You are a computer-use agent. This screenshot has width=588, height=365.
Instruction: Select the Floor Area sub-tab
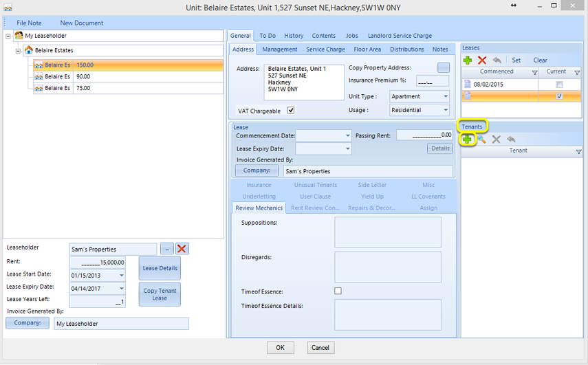tap(367, 49)
